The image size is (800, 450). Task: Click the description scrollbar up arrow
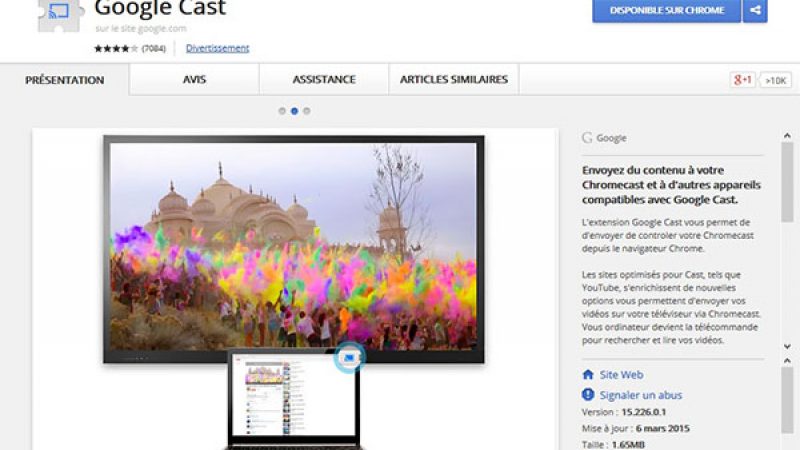pyautogui.click(x=787, y=135)
